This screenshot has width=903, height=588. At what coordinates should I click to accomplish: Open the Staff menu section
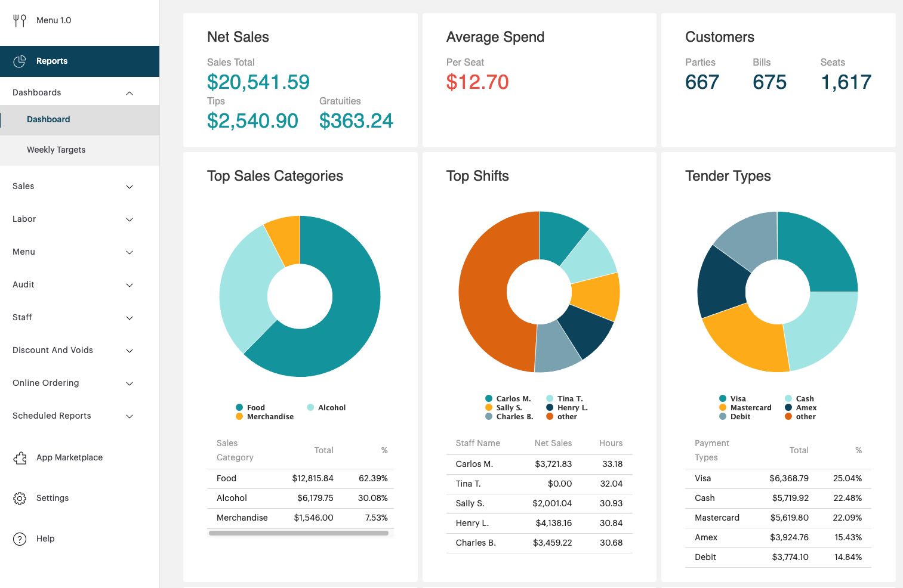click(x=22, y=317)
